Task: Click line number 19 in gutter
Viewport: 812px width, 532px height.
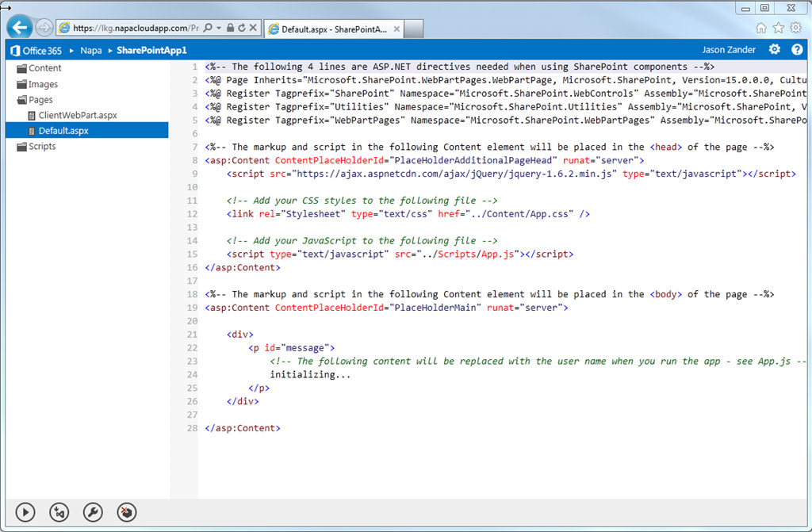Action: 192,308
